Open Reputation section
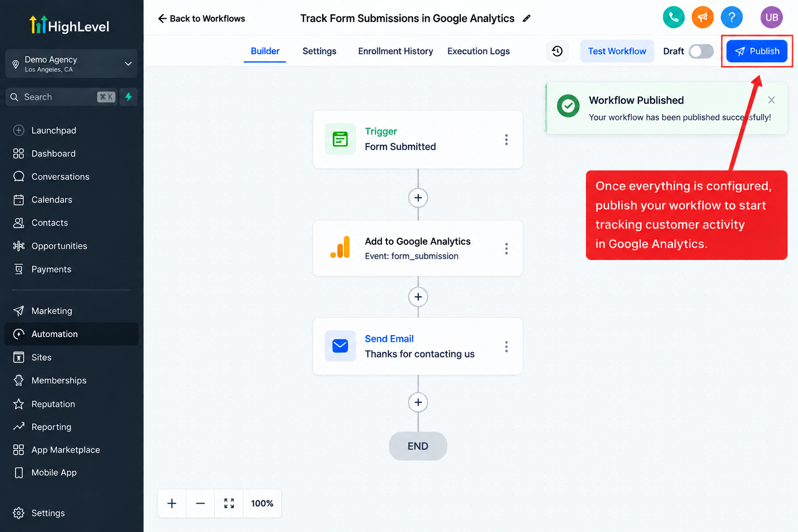The width and height of the screenshot is (798, 532). coord(71,404)
